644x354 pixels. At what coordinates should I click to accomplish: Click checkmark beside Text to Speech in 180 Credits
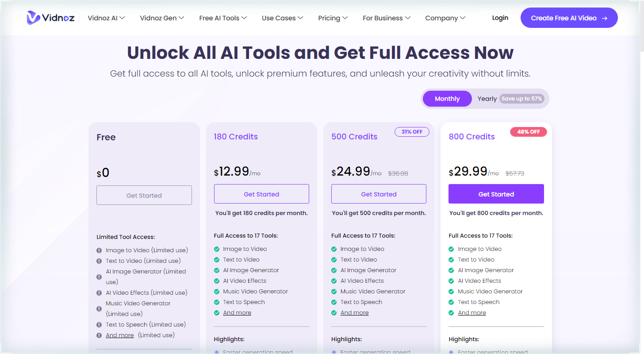217,302
